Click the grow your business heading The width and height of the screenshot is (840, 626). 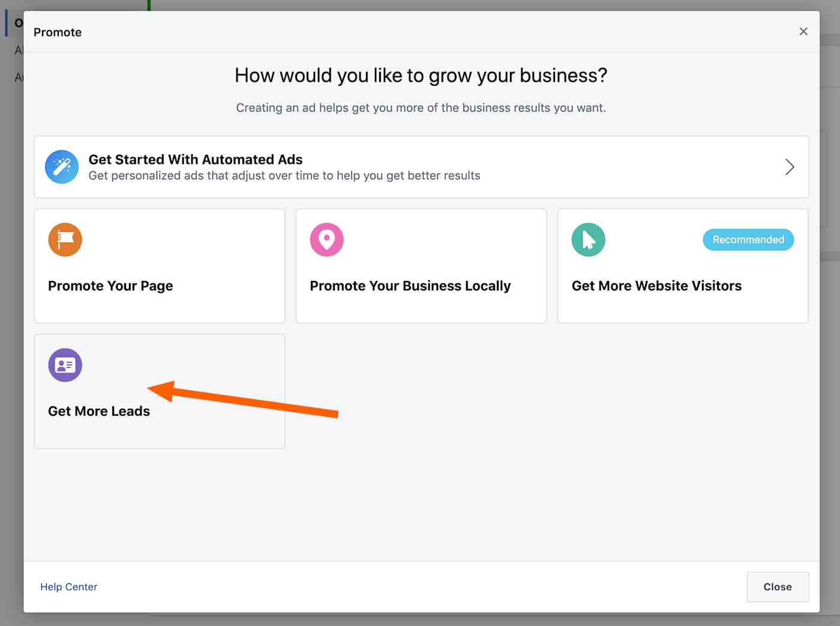pos(421,76)
